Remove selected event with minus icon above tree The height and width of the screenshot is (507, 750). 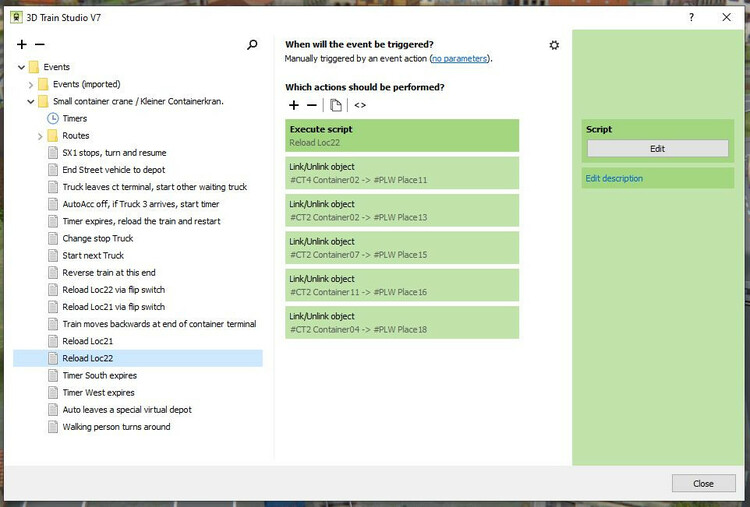[x=40, y=44]
